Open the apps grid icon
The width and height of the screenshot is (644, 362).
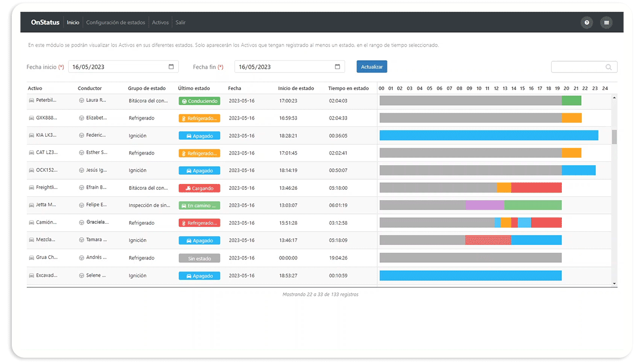coord(606,23)
